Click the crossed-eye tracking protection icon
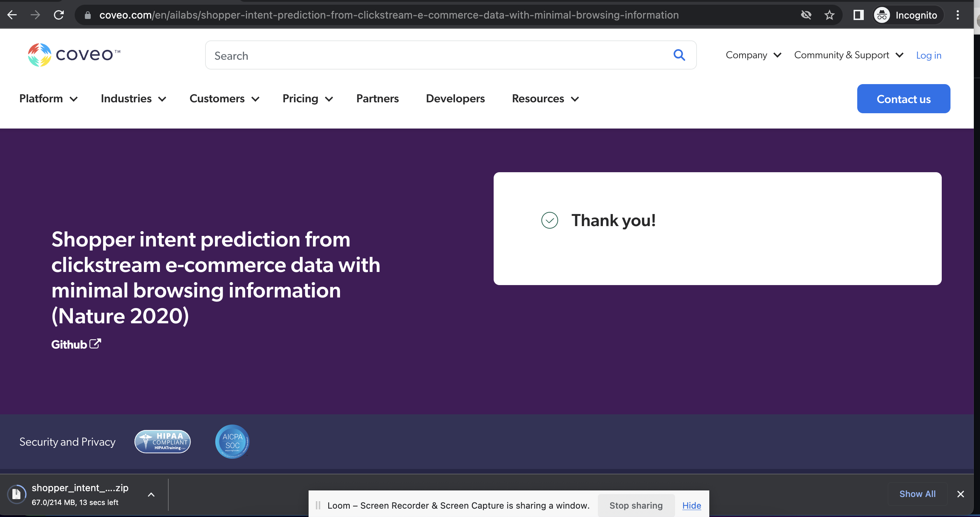The width and height of the screenshot is (980, 517). click(806, 15)
